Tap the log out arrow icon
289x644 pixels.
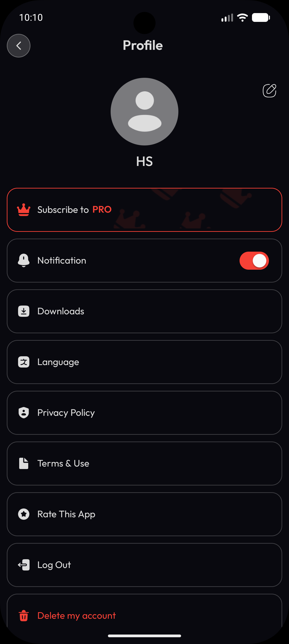click(24, 565)
